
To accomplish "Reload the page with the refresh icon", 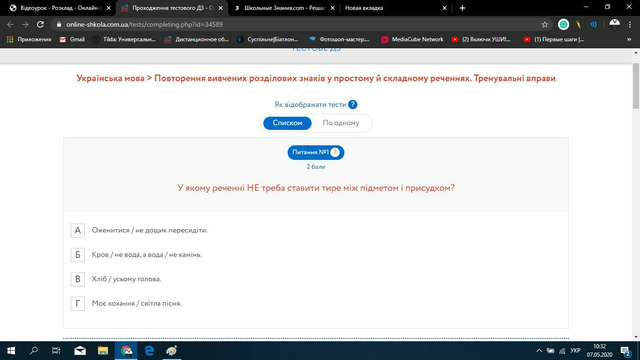I will pyautogui.click(x=40, y=24).
